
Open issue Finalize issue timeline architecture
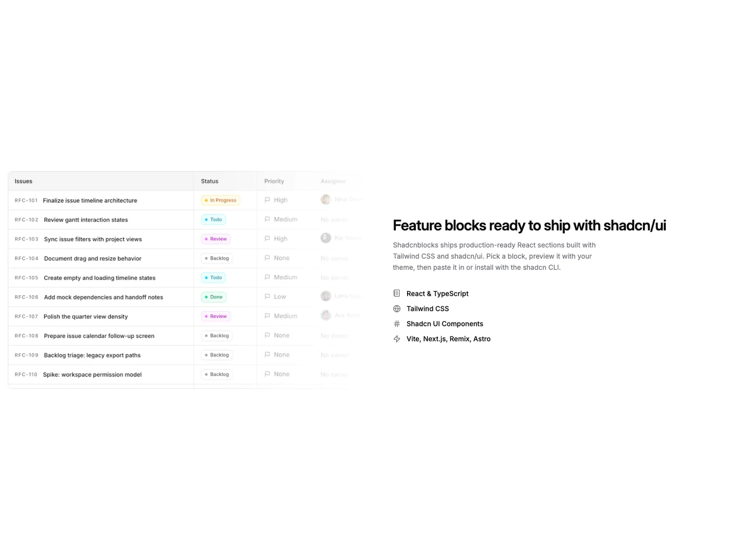point(90,201)
